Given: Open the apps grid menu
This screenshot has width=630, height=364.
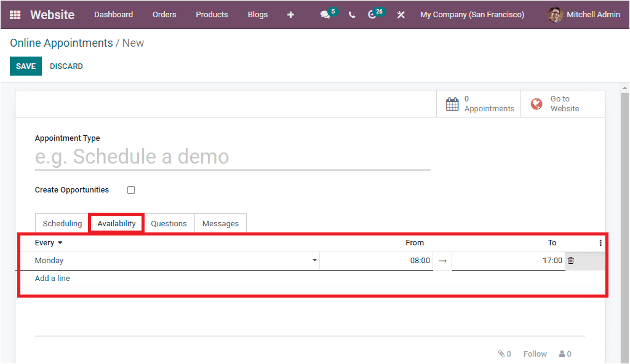Looking at the screenshot, I should [15, 14].
